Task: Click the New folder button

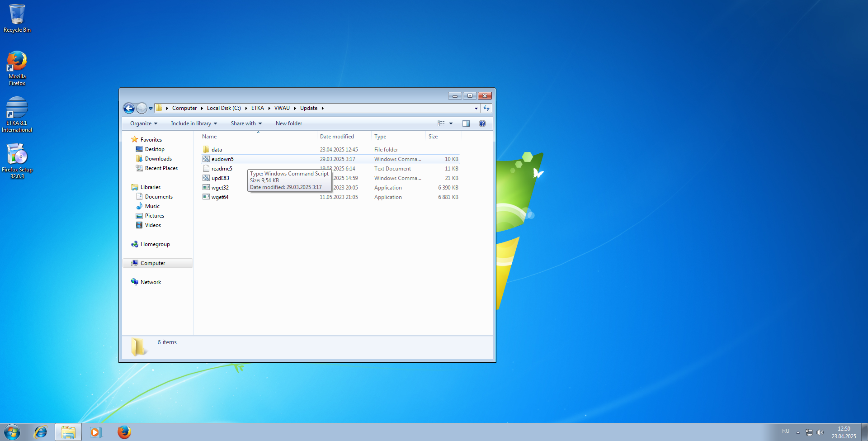Action: point(289,123)
